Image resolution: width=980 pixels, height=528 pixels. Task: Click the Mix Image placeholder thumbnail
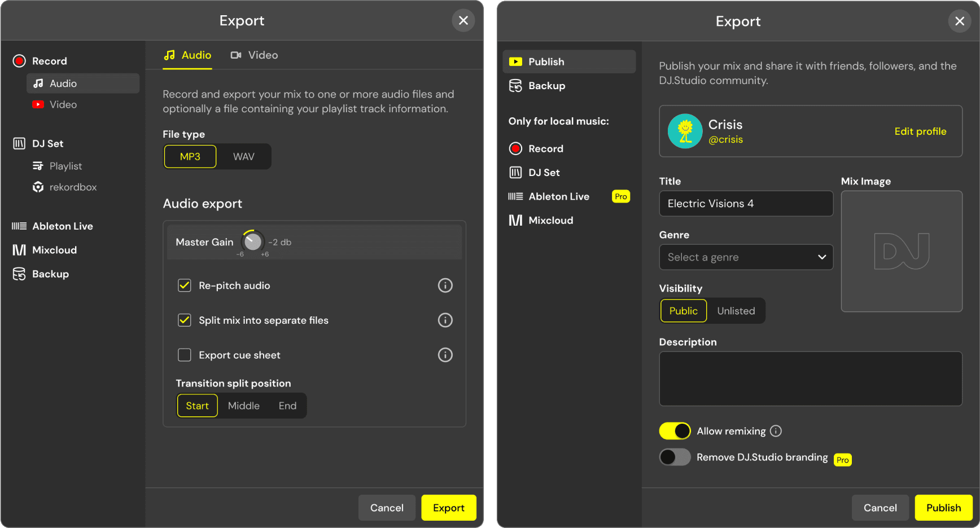[x=902, y=251]
